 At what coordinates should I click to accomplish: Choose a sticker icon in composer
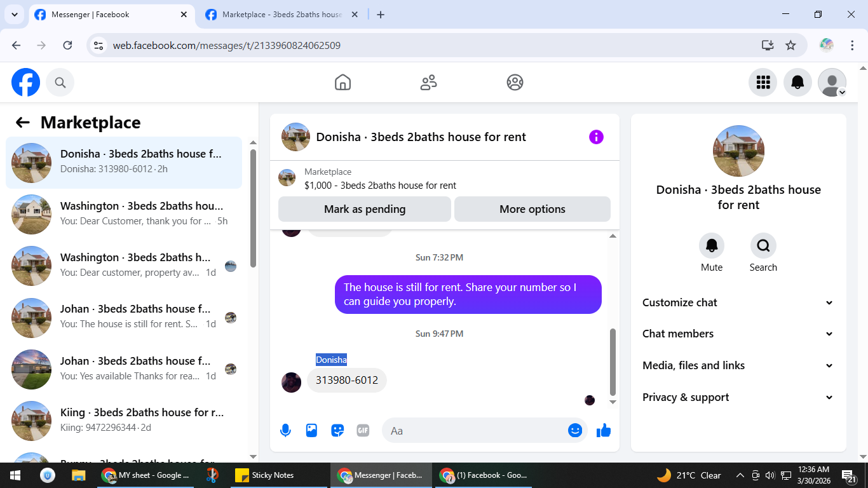point(337,431)
